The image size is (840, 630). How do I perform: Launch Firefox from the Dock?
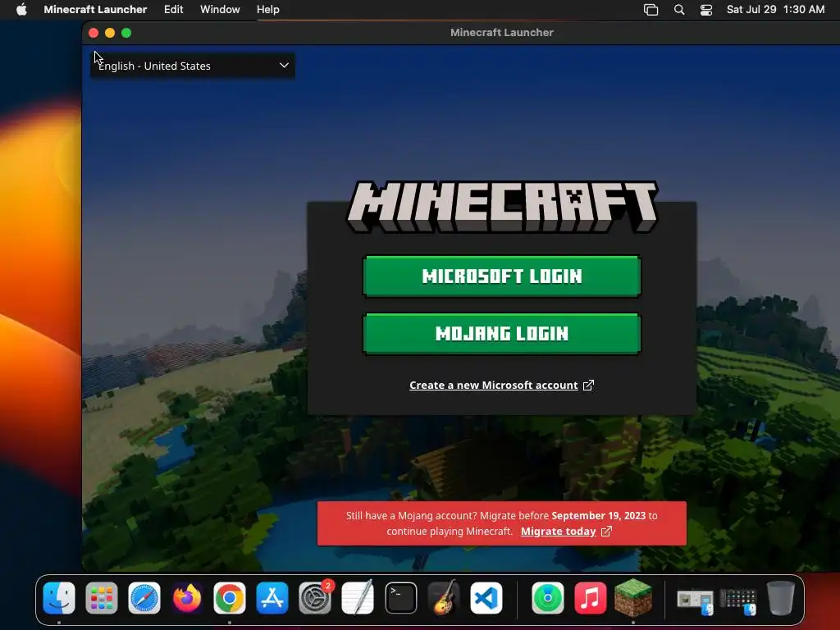(187, 598)
